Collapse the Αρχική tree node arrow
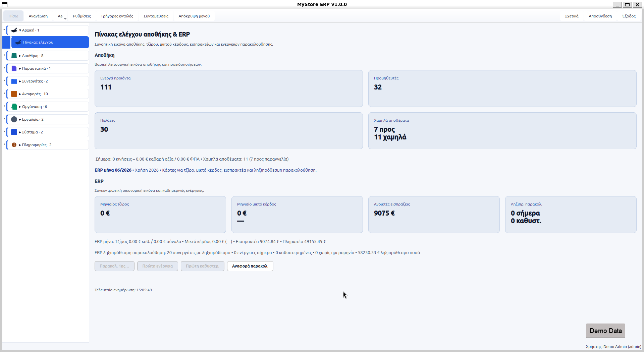This screenshot has width=644, height=352. (4, 30)
